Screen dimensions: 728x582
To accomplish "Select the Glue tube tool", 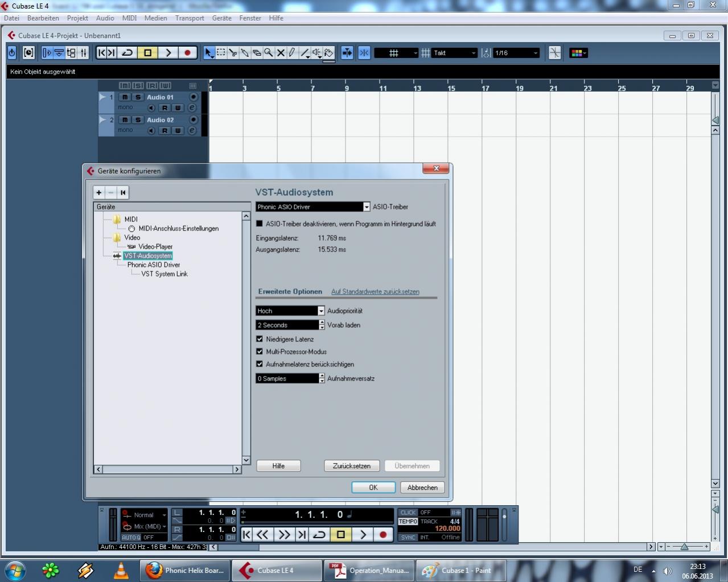I will pos(245,53).
